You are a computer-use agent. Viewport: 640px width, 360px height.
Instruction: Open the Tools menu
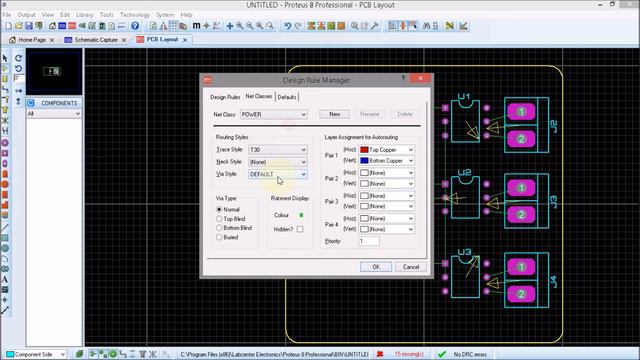pos(106,15)
